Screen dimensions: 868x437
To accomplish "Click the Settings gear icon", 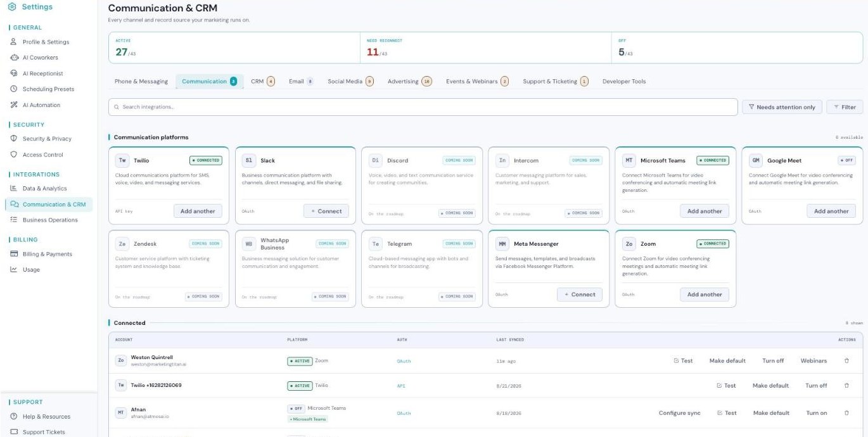I will point(12,7).
